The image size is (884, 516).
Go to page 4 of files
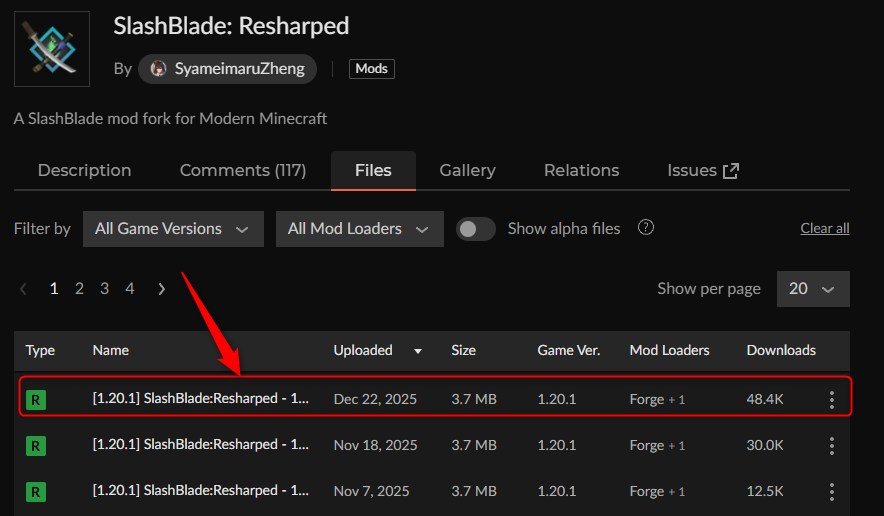(130, 289)
